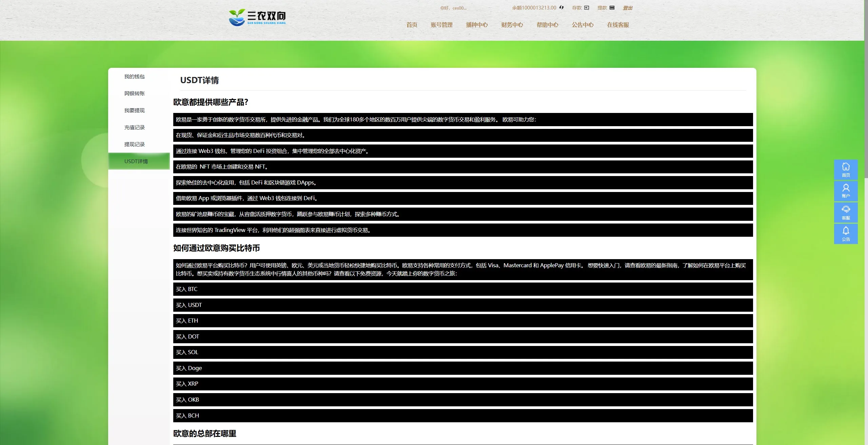Click the floating house icon button

[x=846, y=170]
